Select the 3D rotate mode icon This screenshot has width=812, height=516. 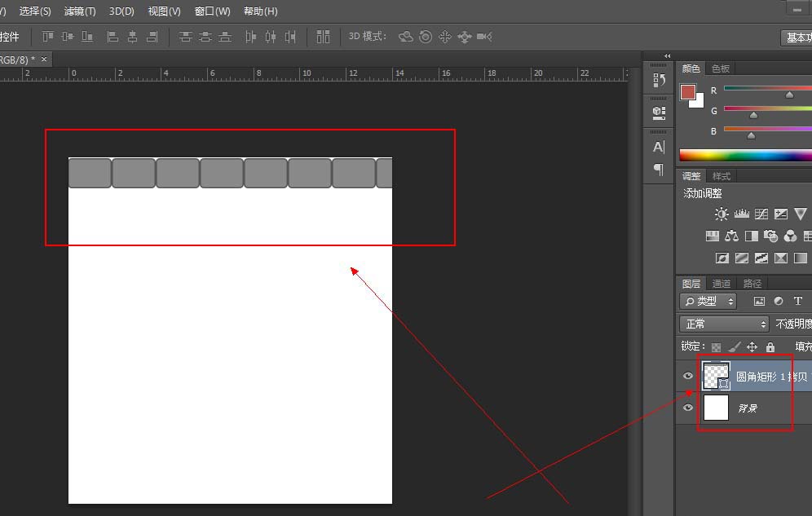[405, 37]
